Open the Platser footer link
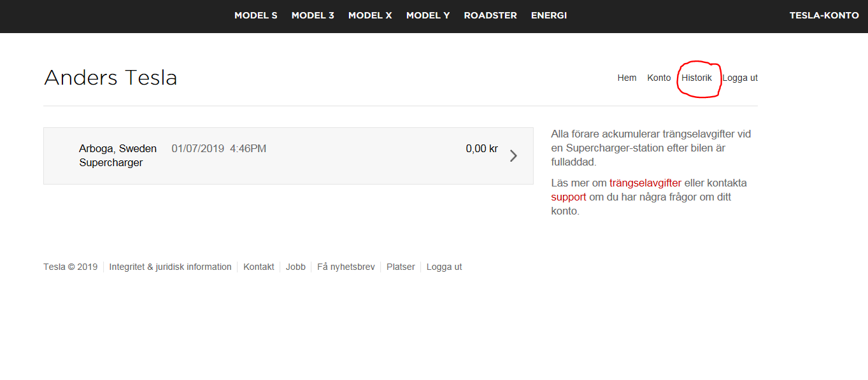The height and width of the screenshot is (380, 868). click(401, 267)
